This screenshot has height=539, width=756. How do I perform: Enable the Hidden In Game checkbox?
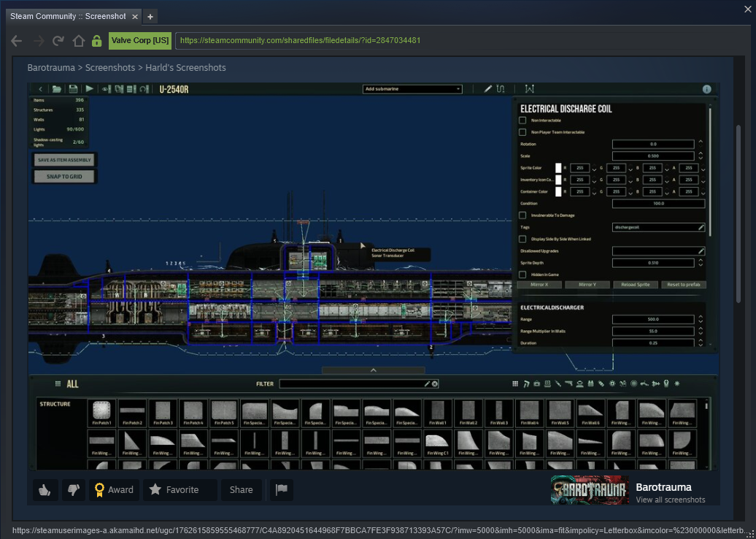pyautogui.click(x=522, y=275)
